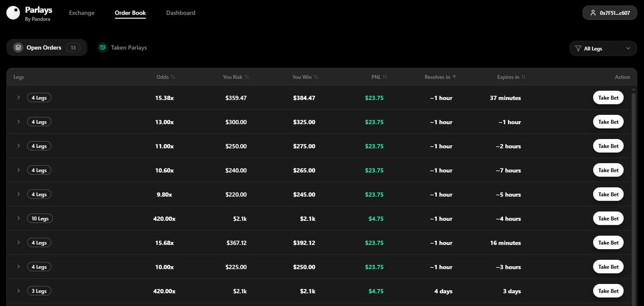
Task: Take Bet on the $250.00 risk order
Action: click(x=608, y=146)
